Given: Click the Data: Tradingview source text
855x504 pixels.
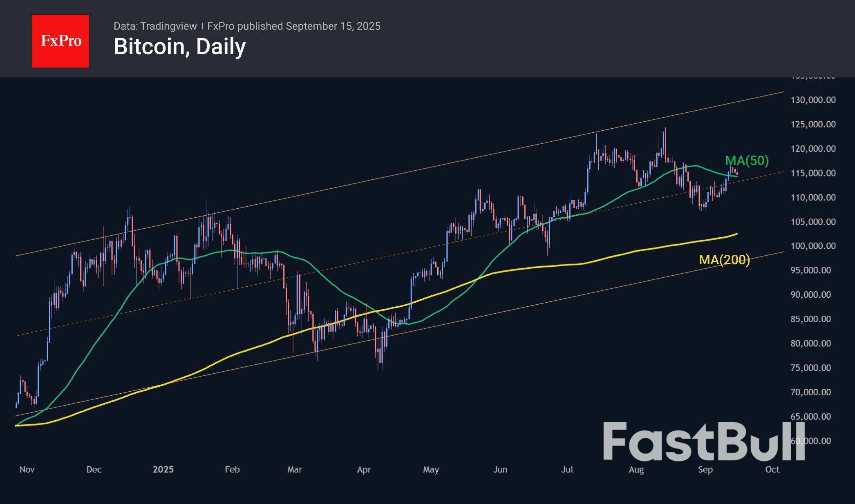Looking at the screenshot, I should [x=155, y=26].
